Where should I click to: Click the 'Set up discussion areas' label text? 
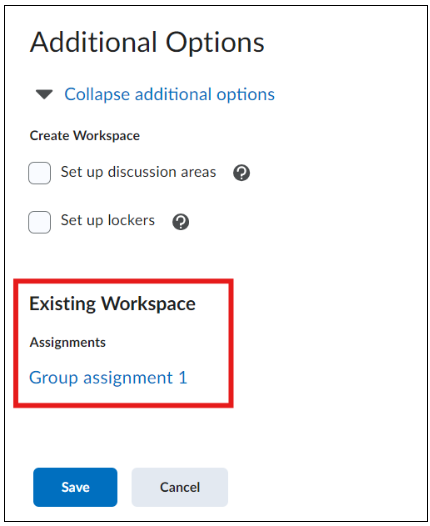[138, 172]
